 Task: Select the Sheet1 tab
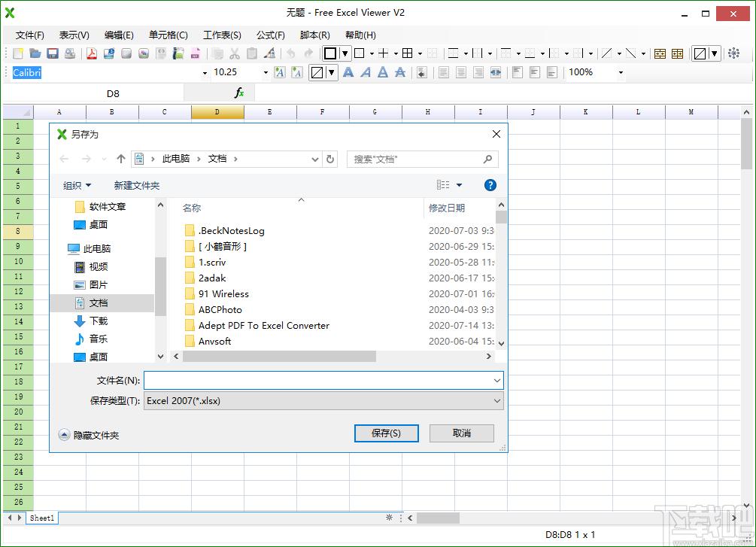pos(42,518)
